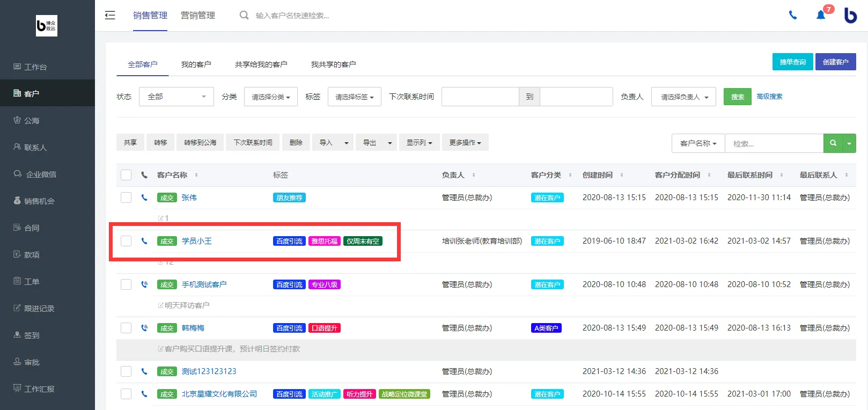This screenshot has height=410, width=868.
Task: Open 工单 in the sidebar
Action: (x=47, y=281)
